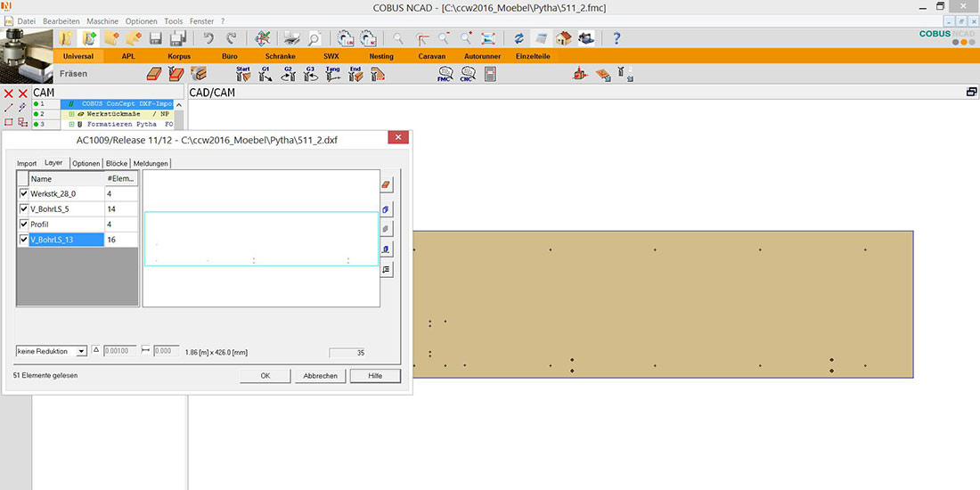Click the Print icon in toolbar

pos(291,38)
